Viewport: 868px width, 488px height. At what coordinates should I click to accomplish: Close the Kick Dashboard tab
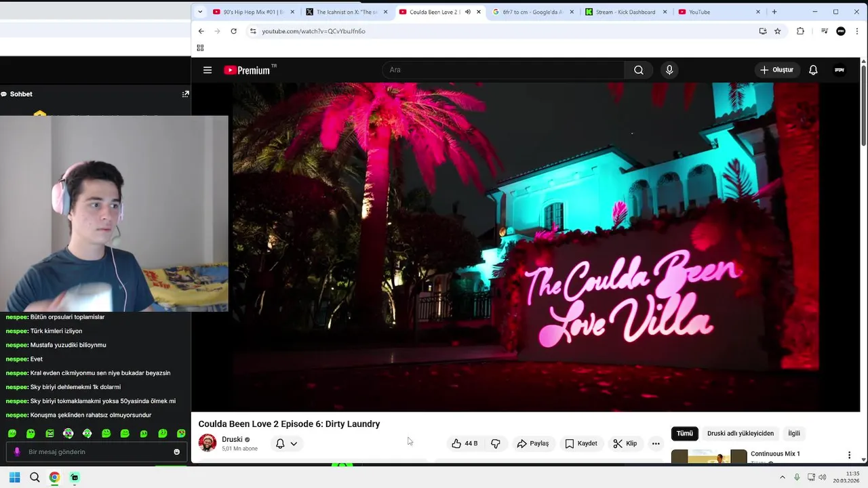(x=665, y=12)
